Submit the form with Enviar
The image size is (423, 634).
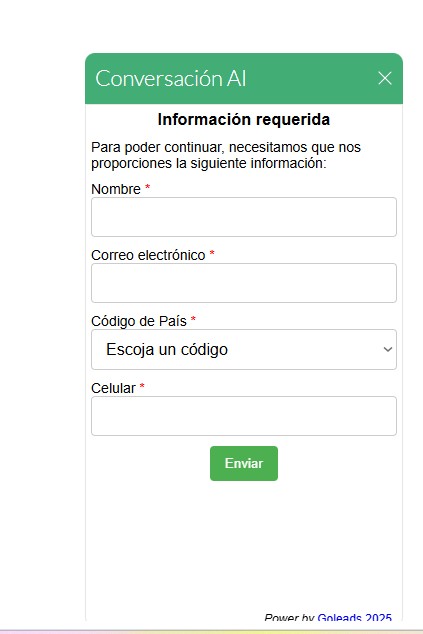click(244, 463)
